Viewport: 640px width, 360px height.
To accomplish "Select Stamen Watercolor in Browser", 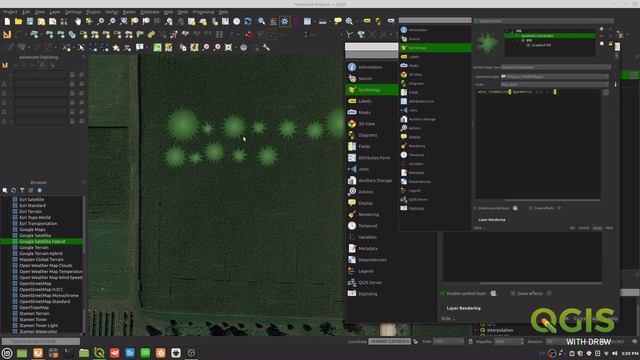I will coord(38,331).
